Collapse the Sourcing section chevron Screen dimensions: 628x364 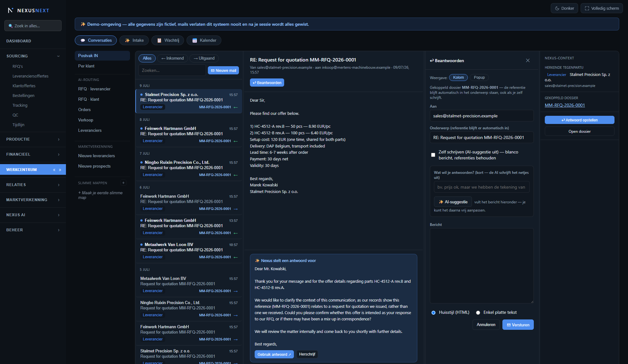tap(58, 56)
